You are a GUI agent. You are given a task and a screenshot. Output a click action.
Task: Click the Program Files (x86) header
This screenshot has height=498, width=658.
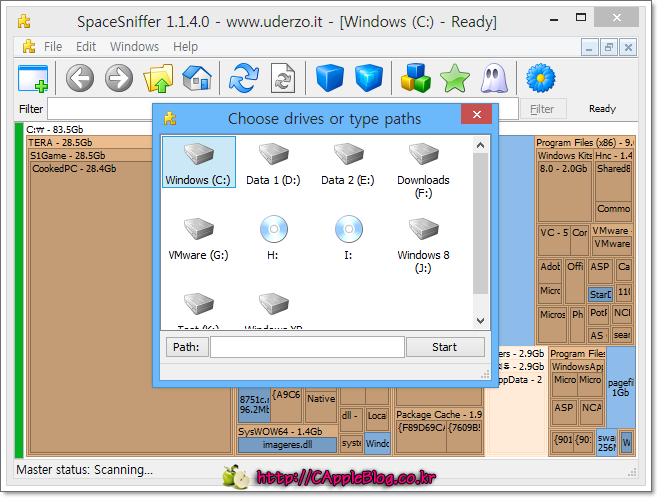click(585, 143)
